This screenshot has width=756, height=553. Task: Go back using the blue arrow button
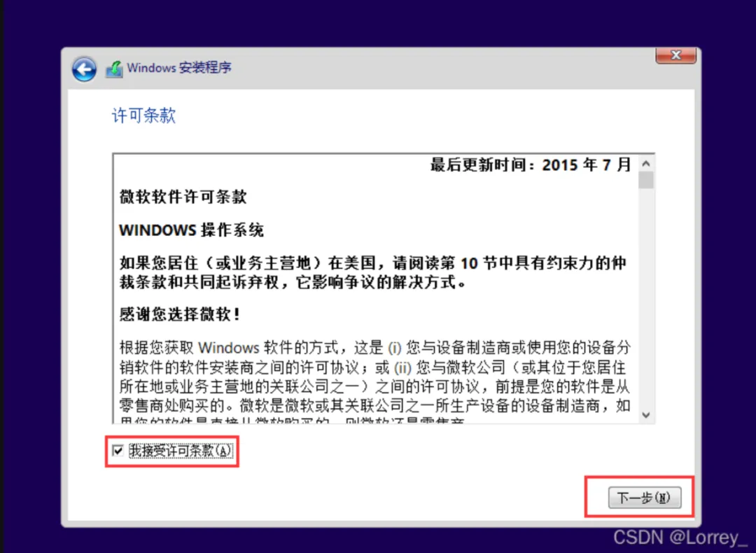85,69
